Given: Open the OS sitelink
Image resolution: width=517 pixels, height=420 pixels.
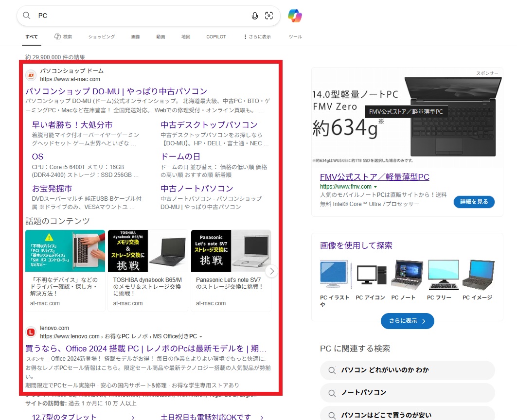Looking at the screenshot, I should pos(37,157).
